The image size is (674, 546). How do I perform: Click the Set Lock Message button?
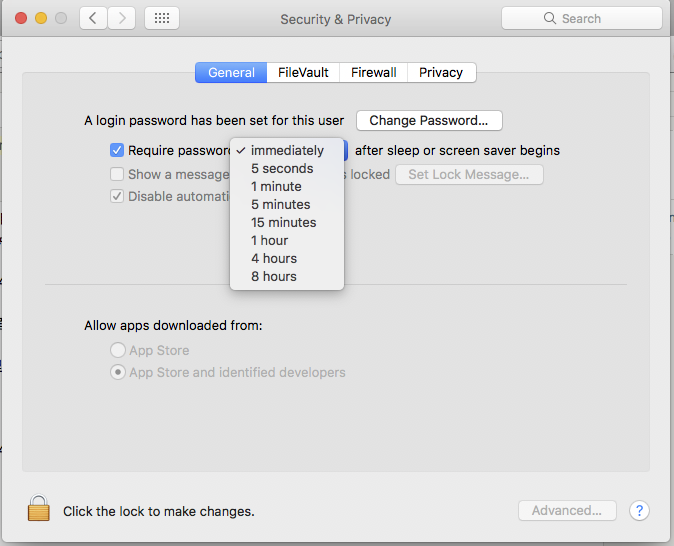[x=469, y=175]
